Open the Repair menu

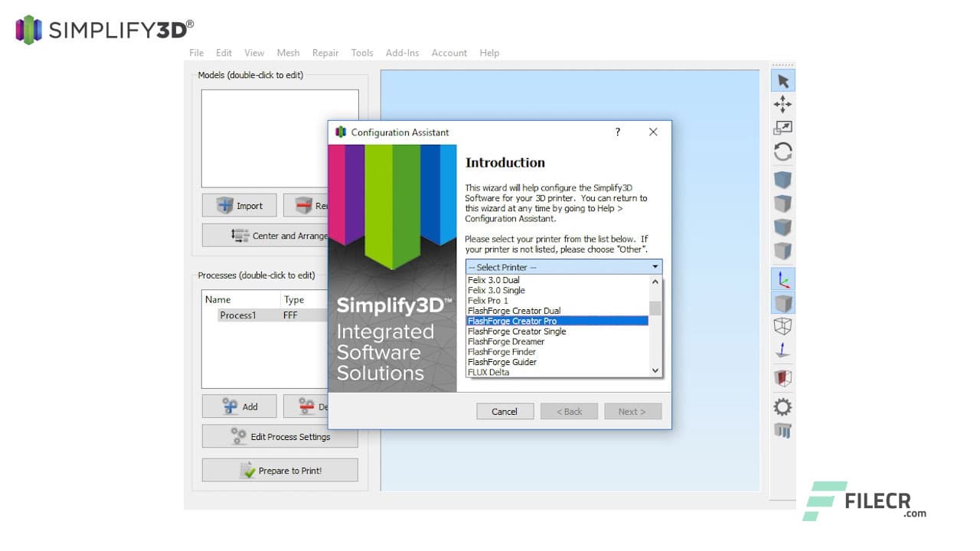325,53
